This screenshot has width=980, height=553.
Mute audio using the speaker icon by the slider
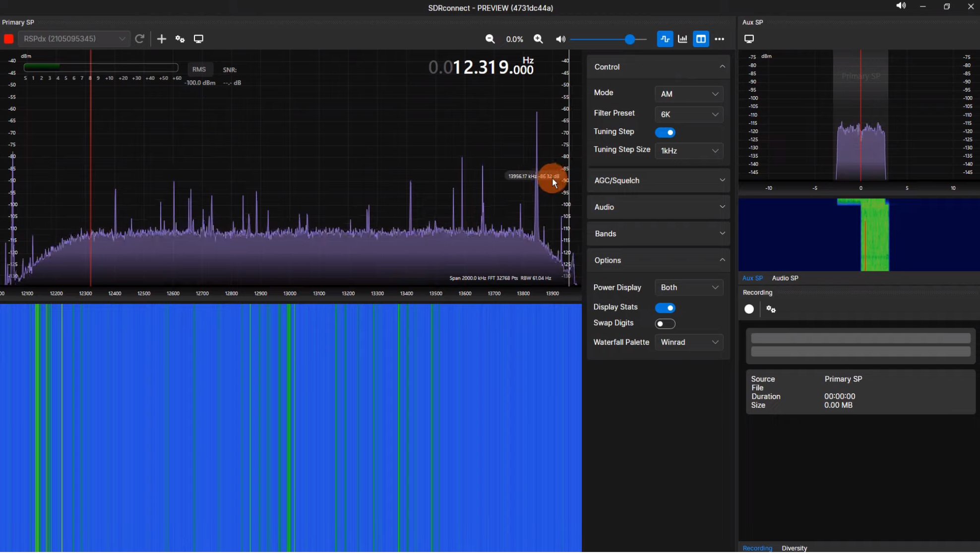click(x=560, y=39)
